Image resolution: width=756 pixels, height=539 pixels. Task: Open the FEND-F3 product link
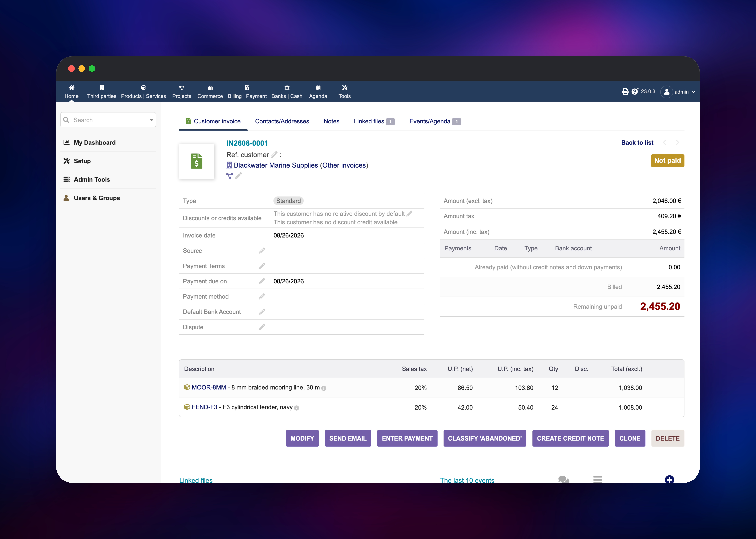pos(204,407)
